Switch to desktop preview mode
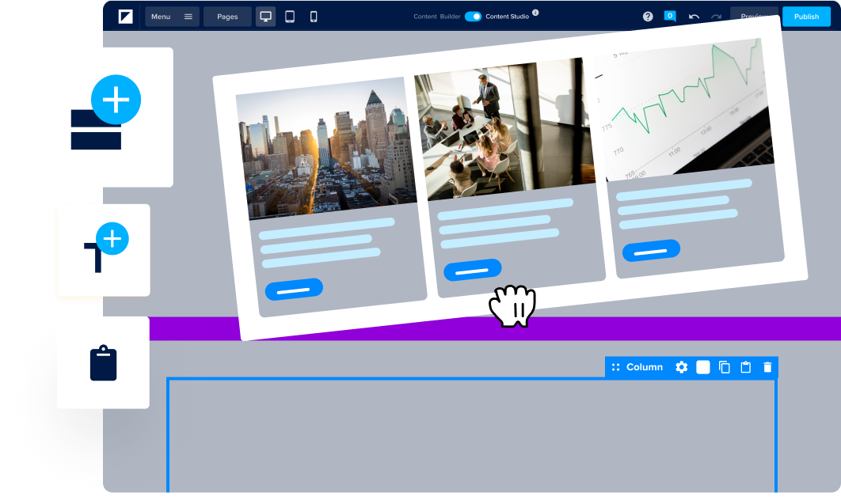 pyautogui.click(x=266, y=17)
